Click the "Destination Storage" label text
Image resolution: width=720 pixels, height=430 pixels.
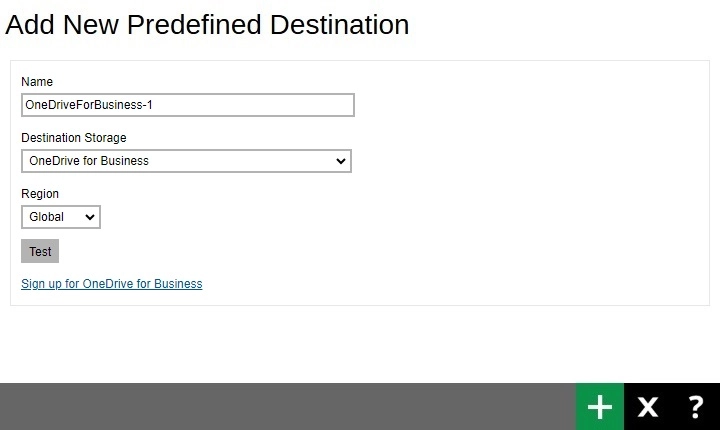point(74,138)
